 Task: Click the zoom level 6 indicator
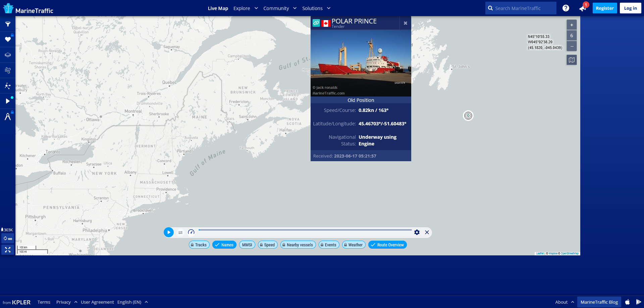572,36
